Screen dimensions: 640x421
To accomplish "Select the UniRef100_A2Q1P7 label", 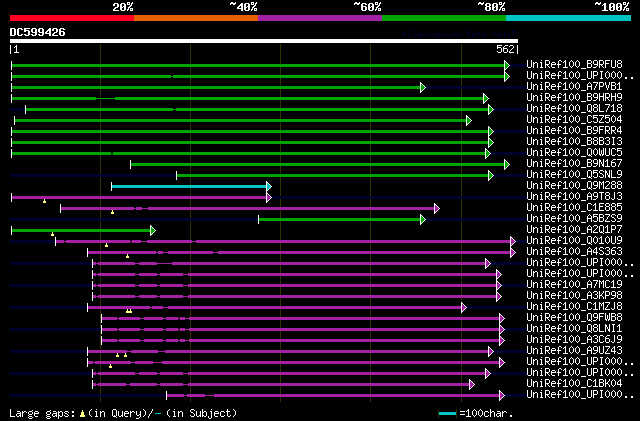I will coord(574,229).
